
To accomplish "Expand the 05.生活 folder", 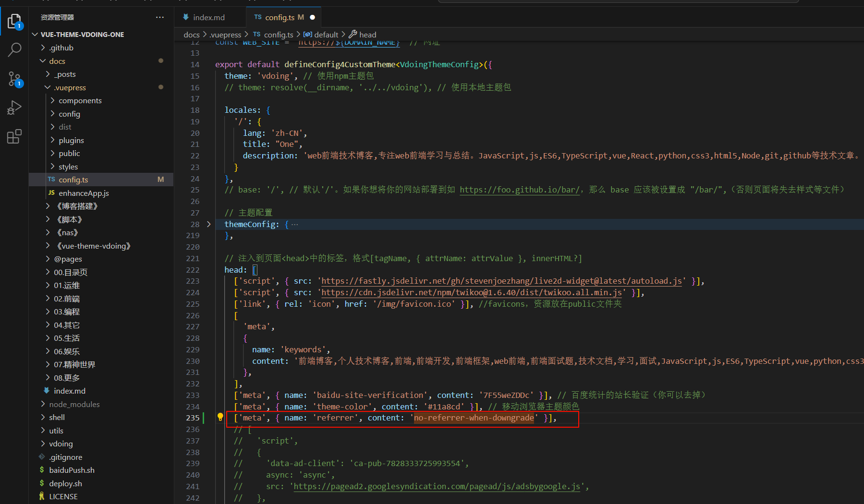I will tap(48, 338).
